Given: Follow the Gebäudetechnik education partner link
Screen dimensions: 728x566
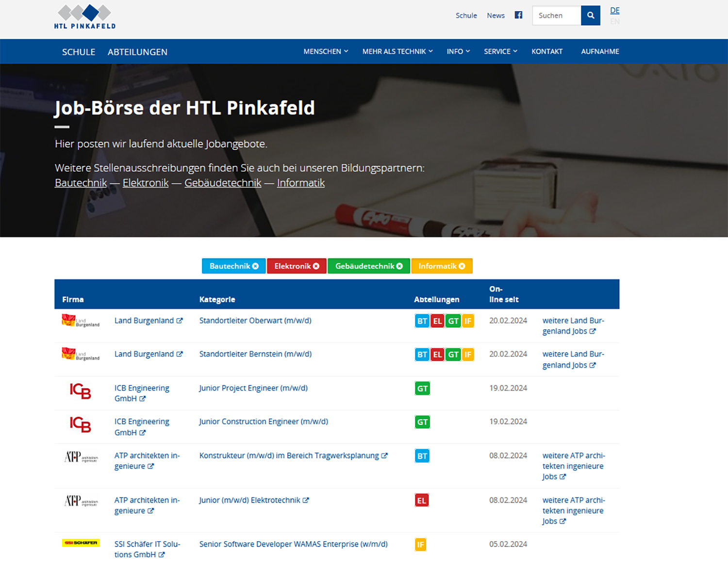Looking at the screenshot, I should pyautogui.click(x=223, y=183).
